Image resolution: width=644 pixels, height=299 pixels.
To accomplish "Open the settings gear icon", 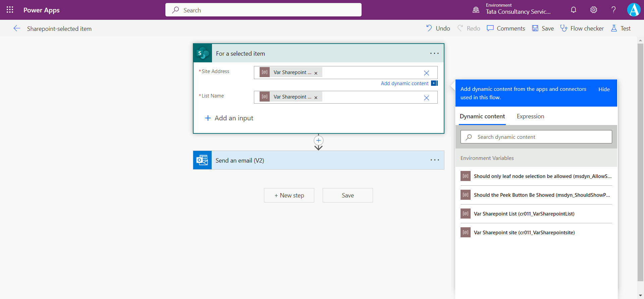I will (594, 10).
